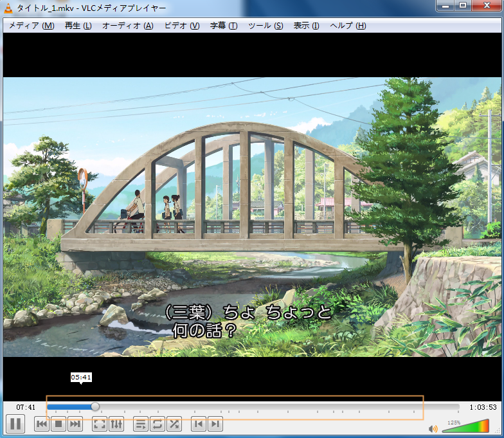The width and height of the screenshot is (504, 438).
Task: Toggle loop repeat mode
Action: point(157,424)
